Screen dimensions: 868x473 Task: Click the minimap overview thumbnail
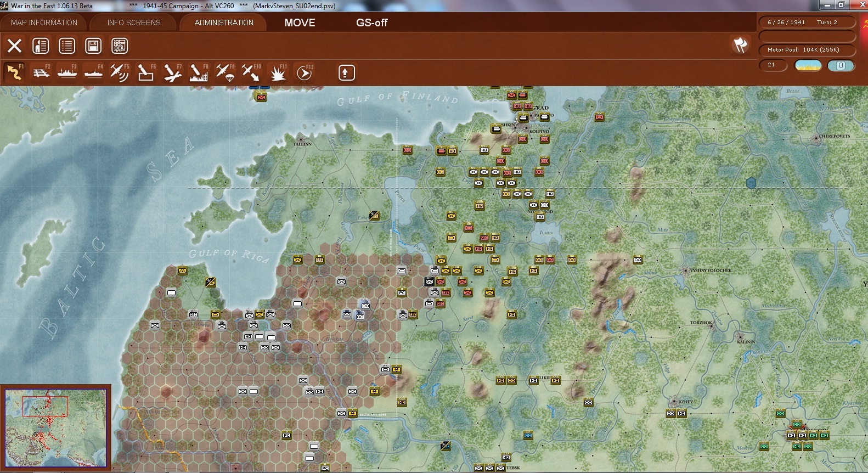[55, 427]
